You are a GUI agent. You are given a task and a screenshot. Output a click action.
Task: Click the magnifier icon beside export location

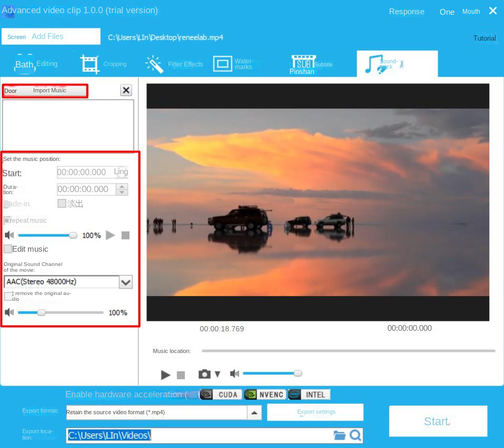click(355, 435)
